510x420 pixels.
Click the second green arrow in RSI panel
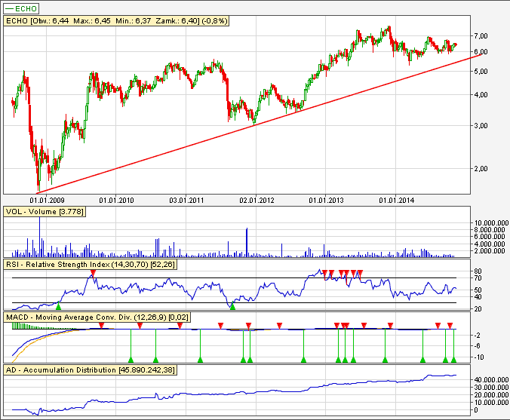[232, 307]
